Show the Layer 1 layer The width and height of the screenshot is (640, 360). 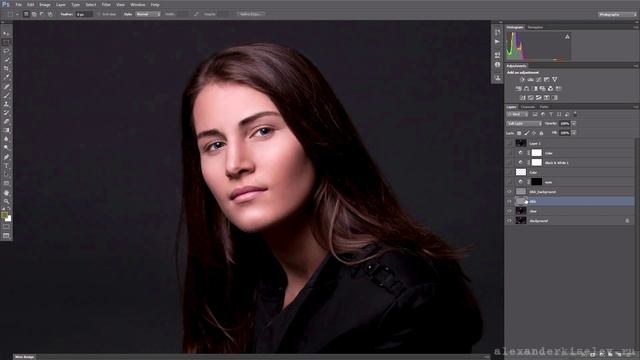(x=509, y=143)
